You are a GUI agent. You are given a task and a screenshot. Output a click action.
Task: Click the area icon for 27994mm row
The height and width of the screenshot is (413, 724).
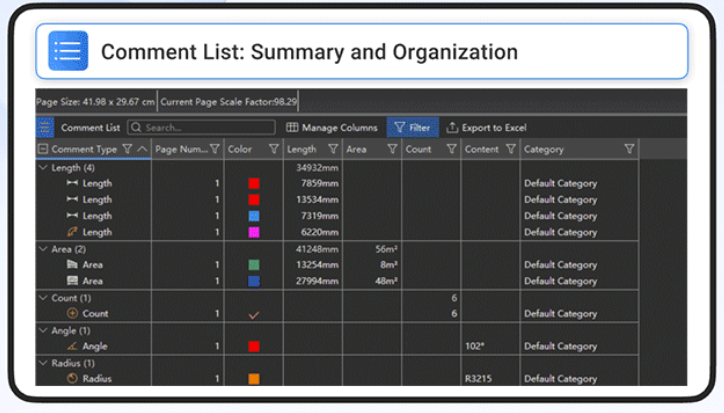coord(72,280)
